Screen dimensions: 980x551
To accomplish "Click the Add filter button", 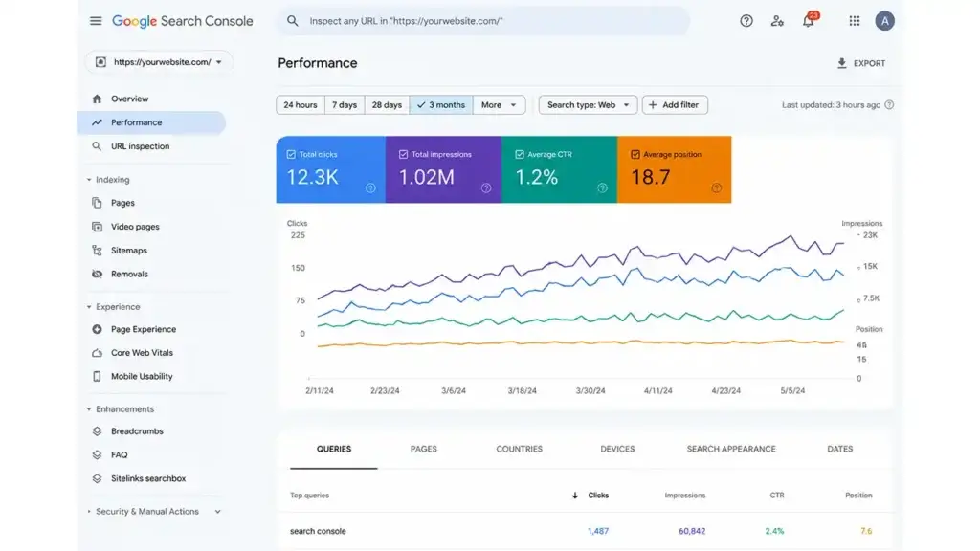I will click(x=675, y=105).
